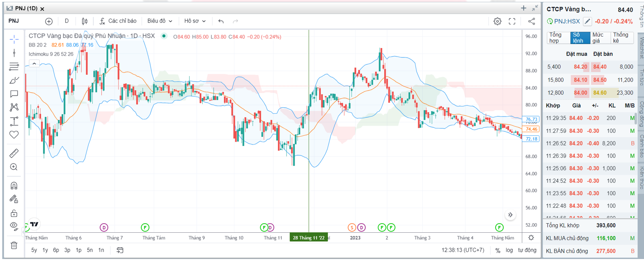644x264 pixels.
Task: Open the go to date icon
Action: point(120,250)
